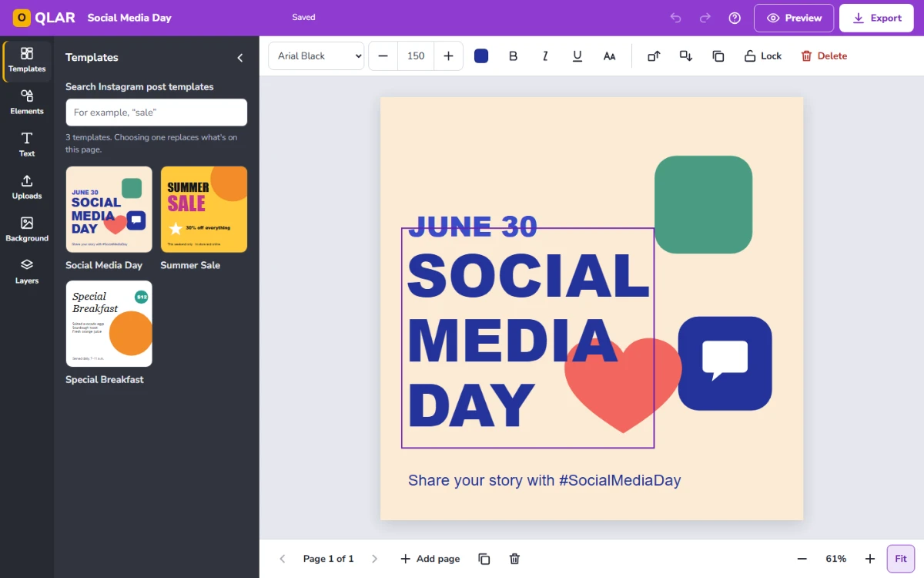Click the QLAR logo
Screen dimensions: 924x578
(44, 18)
